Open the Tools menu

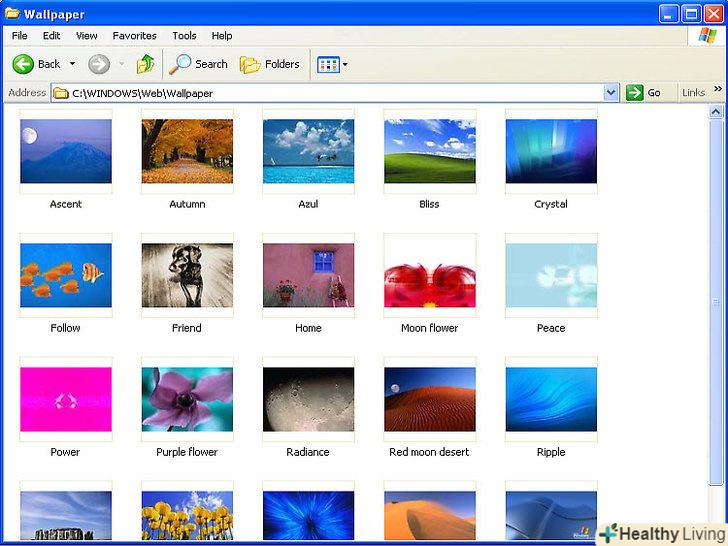[184, 36]
